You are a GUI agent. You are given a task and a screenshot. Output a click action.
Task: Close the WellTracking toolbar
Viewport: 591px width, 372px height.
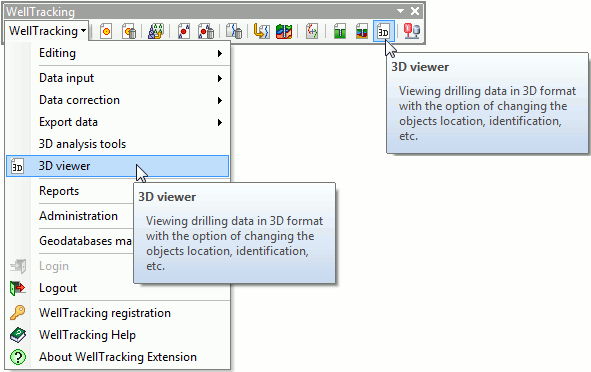point(415,11)
